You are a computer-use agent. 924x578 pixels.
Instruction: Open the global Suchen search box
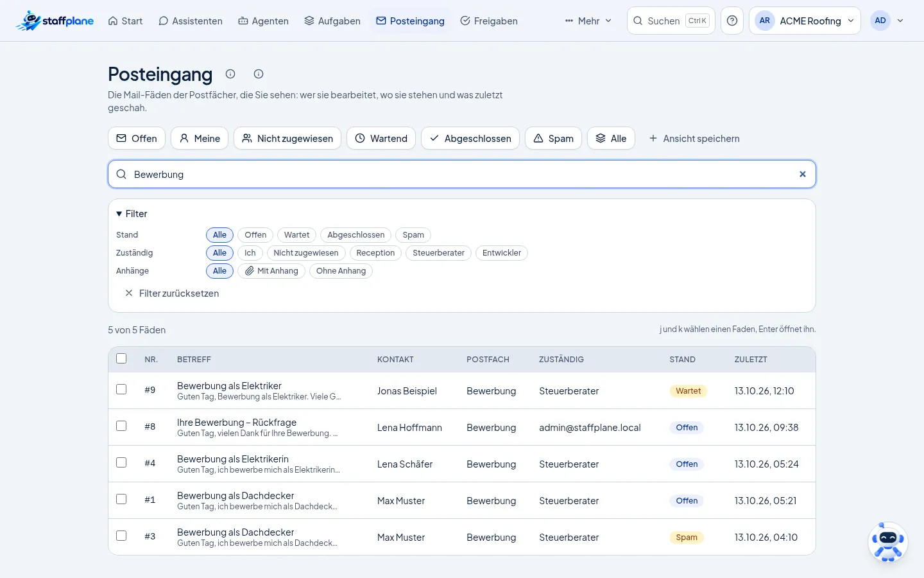(x=671, y=21)
